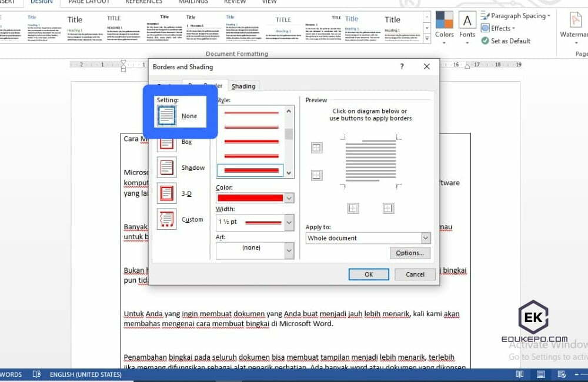Screen dimensions: 588x382
Task: Open the Page Layout ribbon tab
Action: point(89,2)
